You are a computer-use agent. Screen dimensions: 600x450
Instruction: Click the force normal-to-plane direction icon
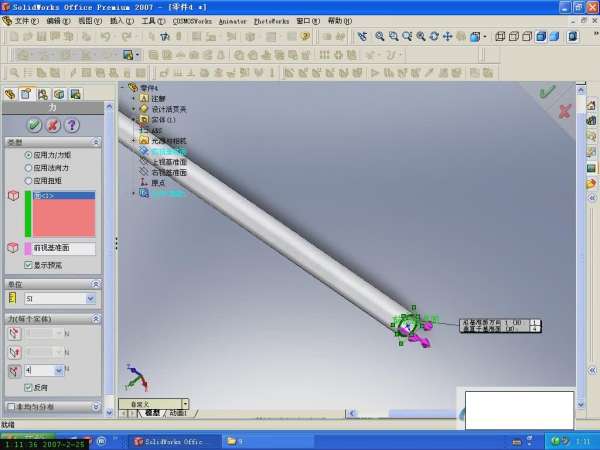[x=14, y=370]
